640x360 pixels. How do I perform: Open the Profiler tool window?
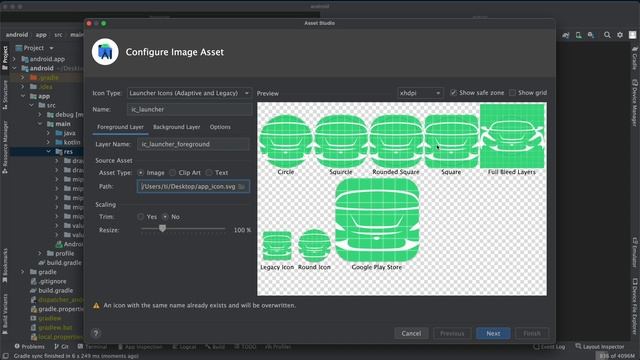pos(278,347)
